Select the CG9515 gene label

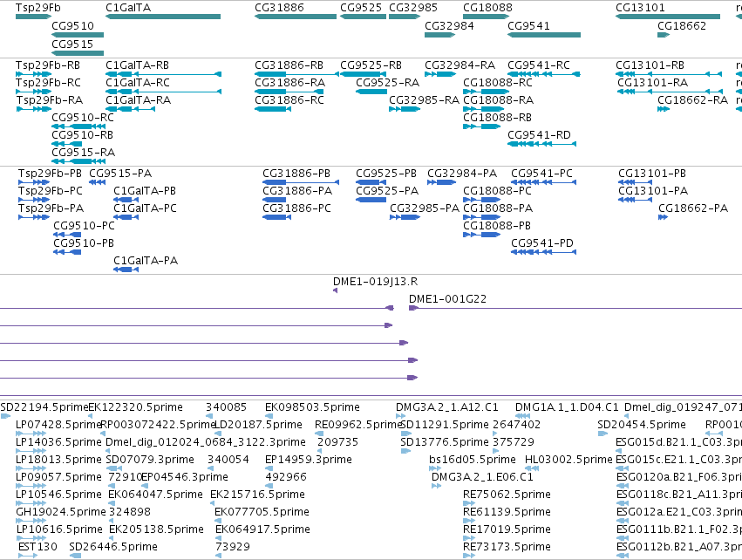point(72,44)
